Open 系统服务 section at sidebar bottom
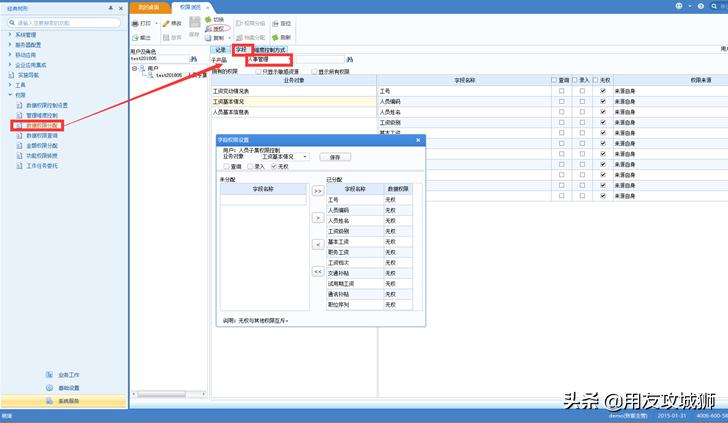The width and height of the screenshot is (728, 423). [64, 401]
